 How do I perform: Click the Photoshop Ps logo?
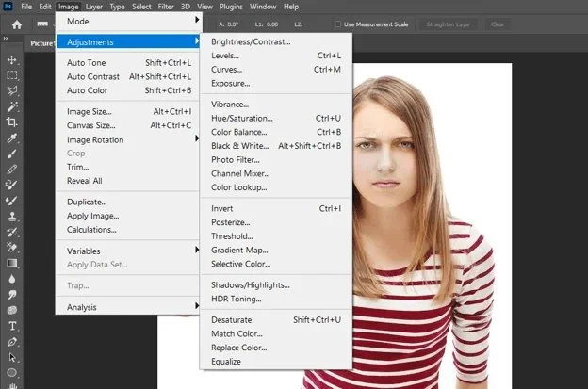(8, 7)
